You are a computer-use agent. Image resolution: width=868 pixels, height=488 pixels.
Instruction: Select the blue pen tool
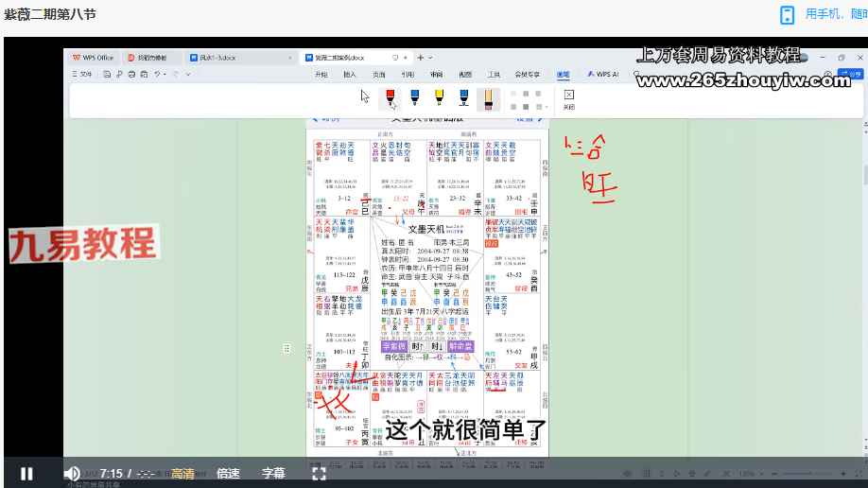tap(414, 96)
